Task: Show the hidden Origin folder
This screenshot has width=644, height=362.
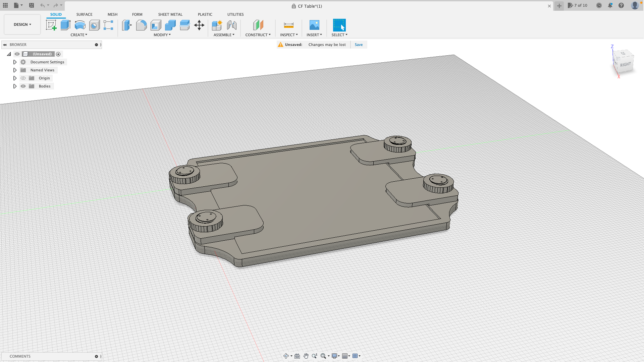Action: [x=23, y=78]
